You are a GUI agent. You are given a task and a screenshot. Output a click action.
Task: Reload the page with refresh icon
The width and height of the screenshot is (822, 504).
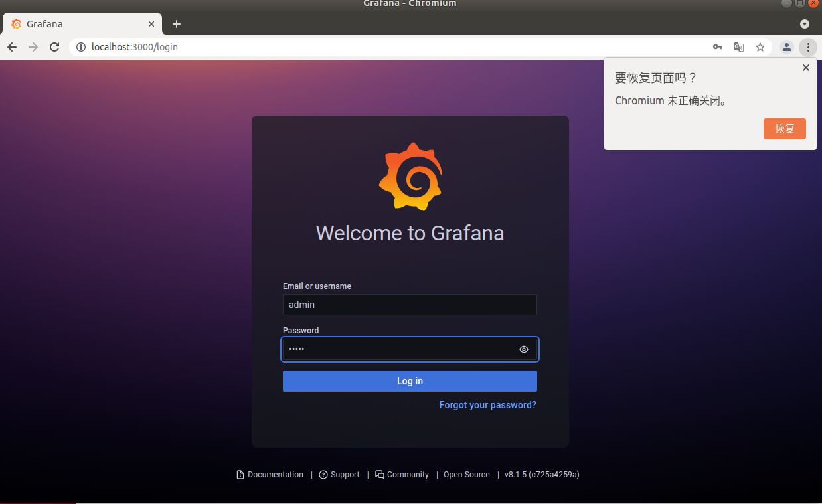54,47
